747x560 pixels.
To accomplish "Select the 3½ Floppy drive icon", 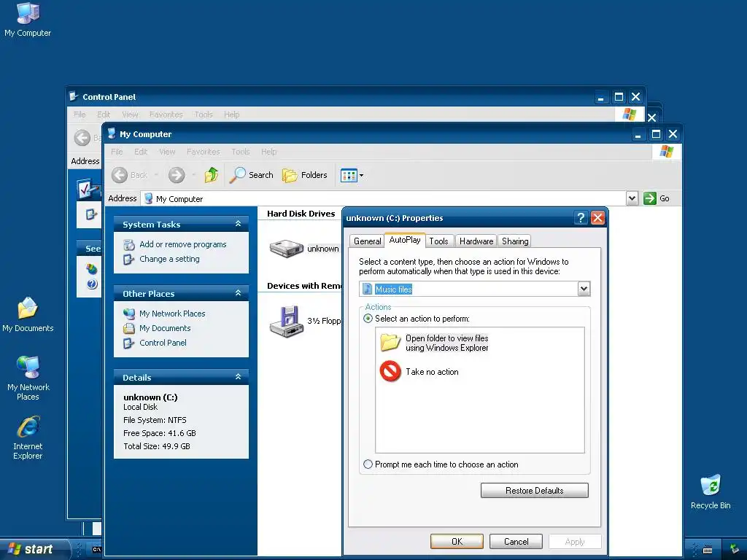I will pos(286,322).
